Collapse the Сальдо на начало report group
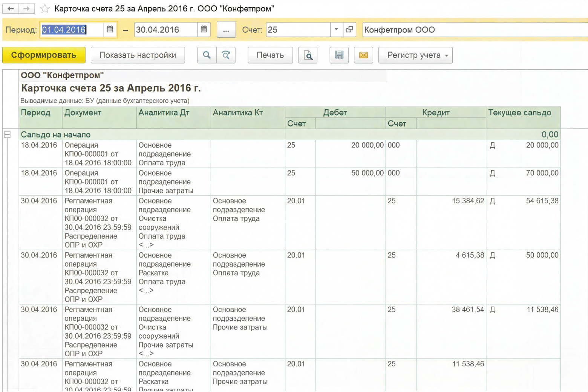This screenshot has height=392, width=588. (7, 134)
